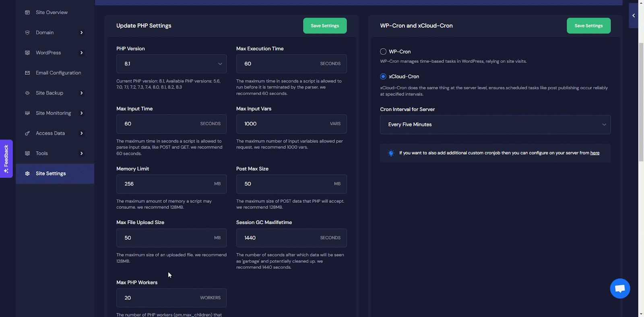Expand the Tools sidebar submenu chevron
This screenshot has height=317, width=644.
point(82,153)
